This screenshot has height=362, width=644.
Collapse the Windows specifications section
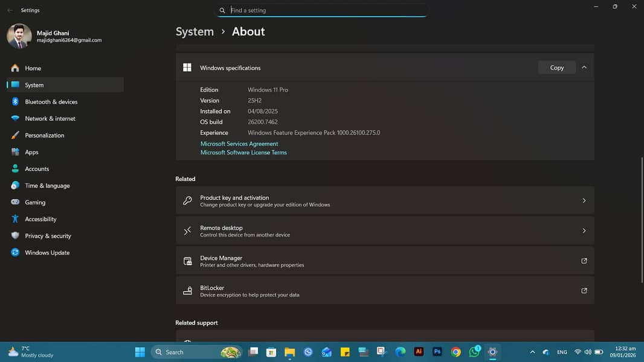[x=584, y=68]
